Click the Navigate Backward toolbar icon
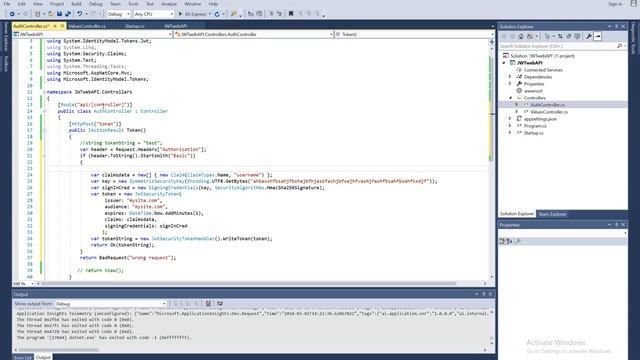 point(12,14)
